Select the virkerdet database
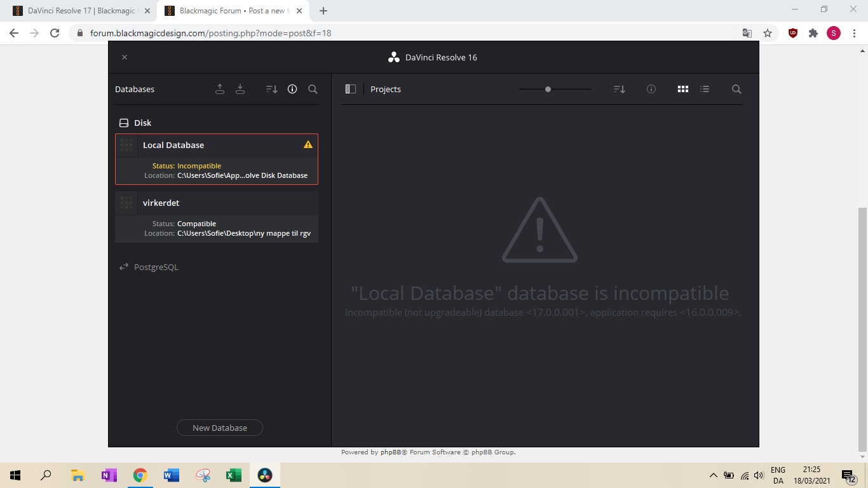The width and height of the screenshot is (868, 488). (217, 217)
